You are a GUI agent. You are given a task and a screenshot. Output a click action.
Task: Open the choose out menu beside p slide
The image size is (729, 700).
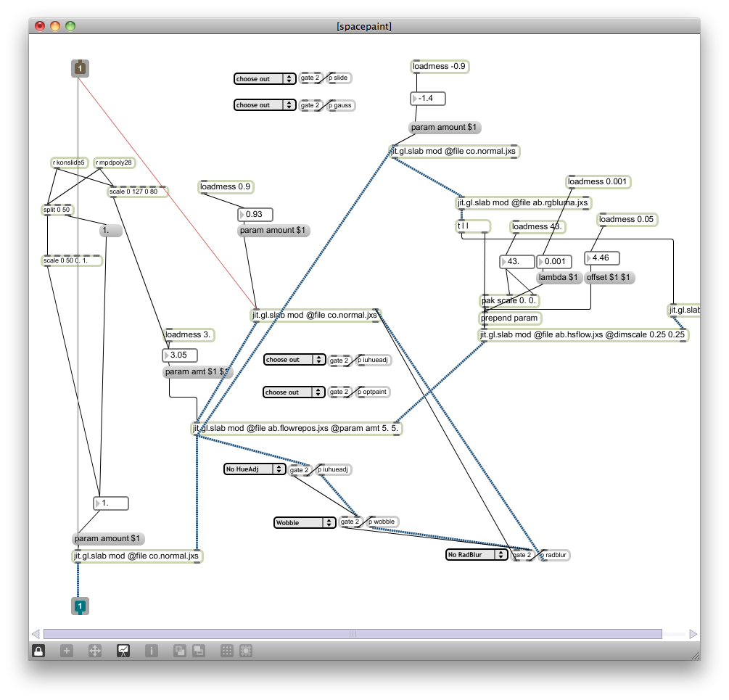[x=265, y=78]
